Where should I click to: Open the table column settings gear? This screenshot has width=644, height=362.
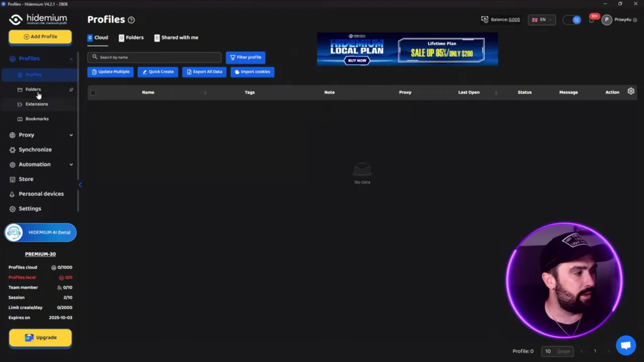coord(631,92)
